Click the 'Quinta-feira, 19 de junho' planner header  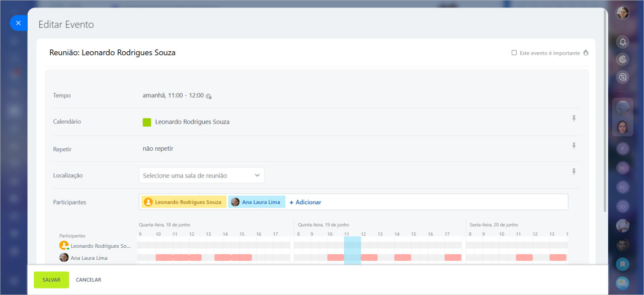pos(324,225)
